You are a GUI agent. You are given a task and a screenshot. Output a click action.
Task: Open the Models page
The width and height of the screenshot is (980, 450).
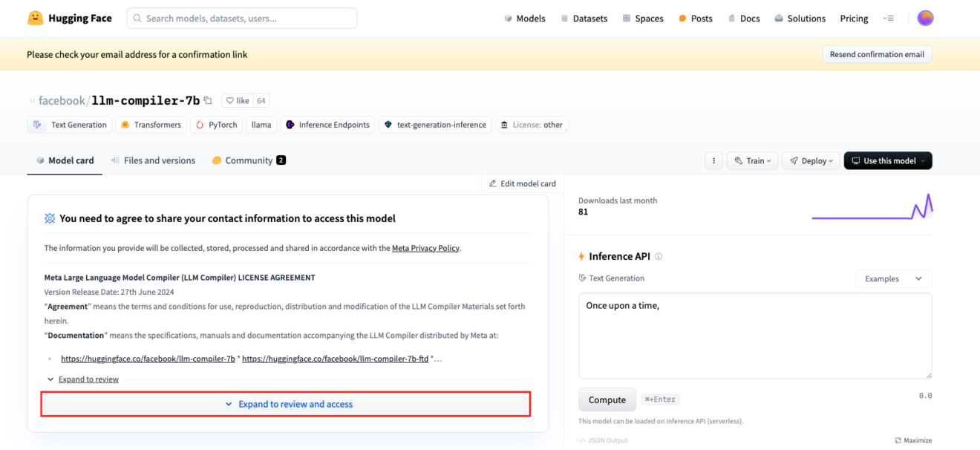coord(524,19)
